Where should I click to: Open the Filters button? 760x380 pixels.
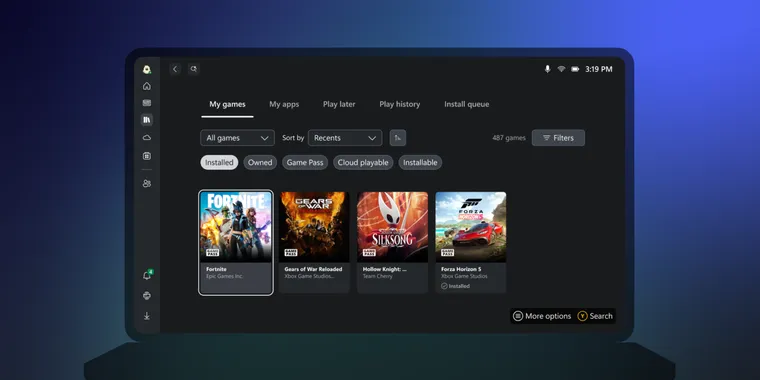558,138
